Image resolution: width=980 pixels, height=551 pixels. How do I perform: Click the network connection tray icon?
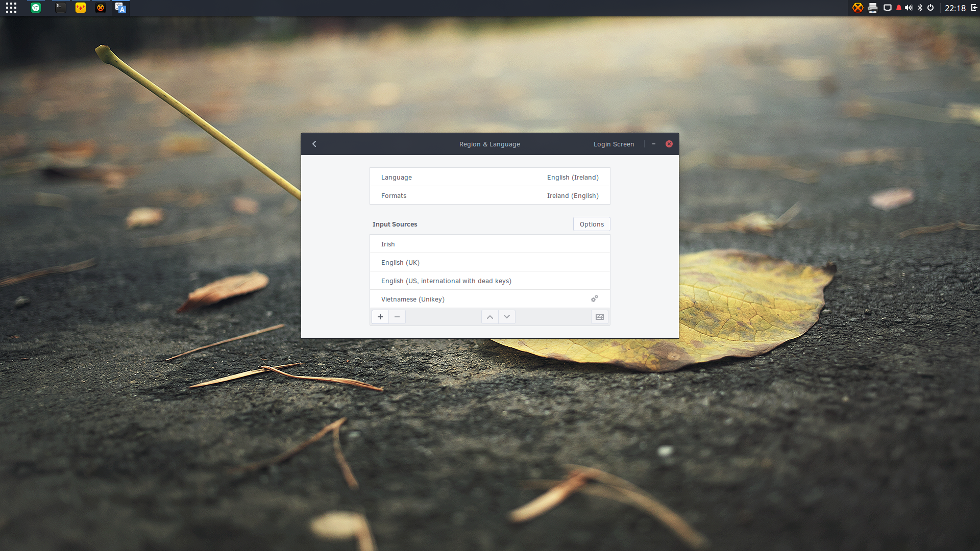(888, 8)
